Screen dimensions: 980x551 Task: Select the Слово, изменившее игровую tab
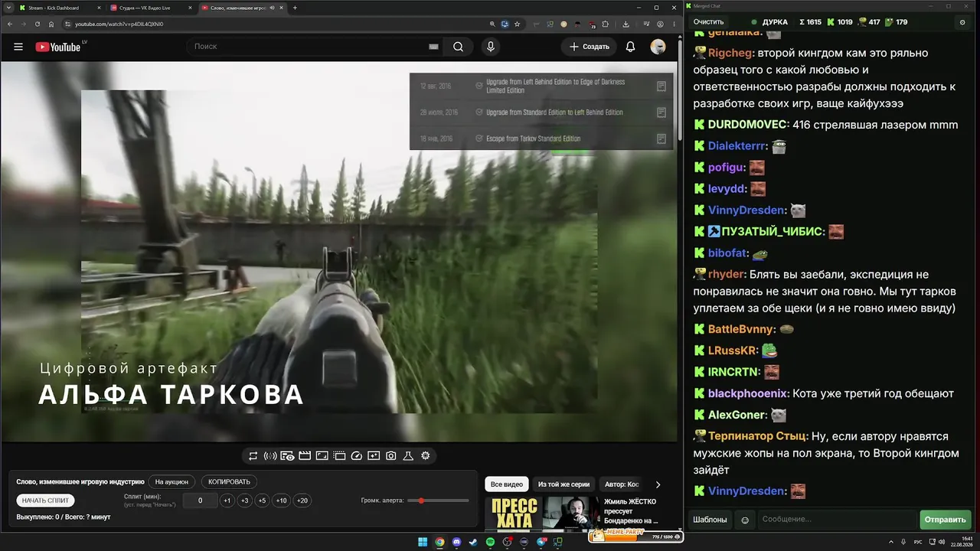(242, 8)
